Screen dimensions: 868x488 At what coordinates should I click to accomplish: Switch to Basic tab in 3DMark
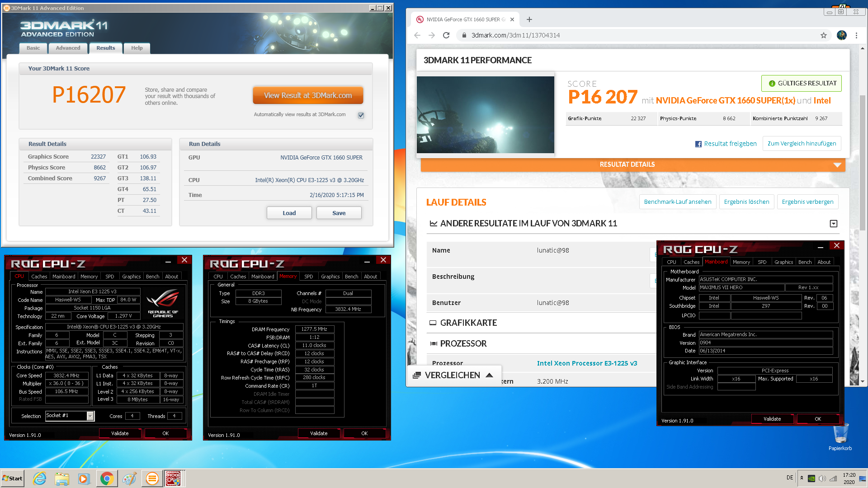click(33, 48)
